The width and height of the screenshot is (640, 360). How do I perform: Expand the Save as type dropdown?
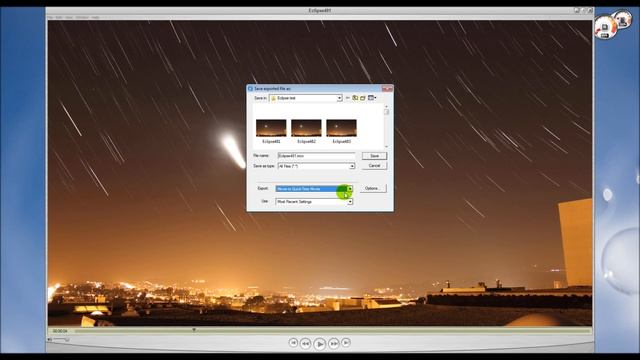click(x=351, y=166)
